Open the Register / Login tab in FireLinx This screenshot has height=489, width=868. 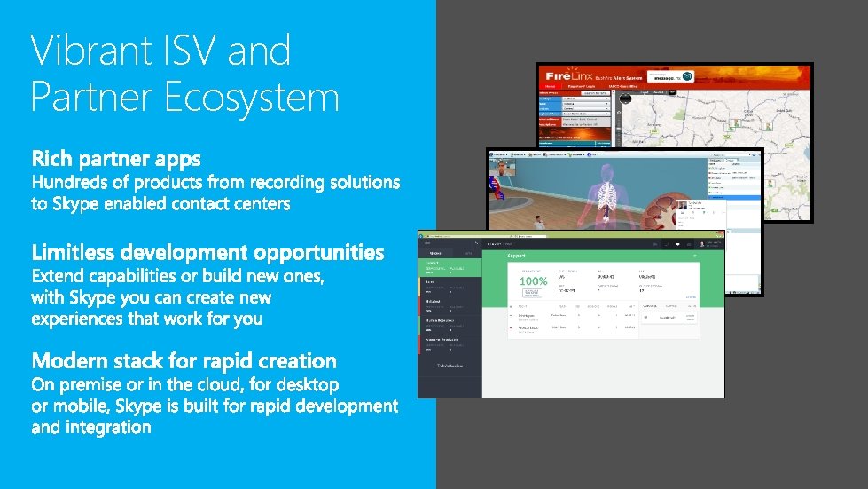pos(582,86)
